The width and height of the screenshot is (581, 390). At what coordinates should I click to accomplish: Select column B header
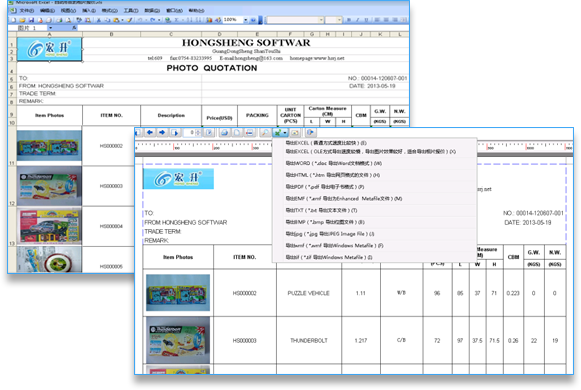coord(112,34)
